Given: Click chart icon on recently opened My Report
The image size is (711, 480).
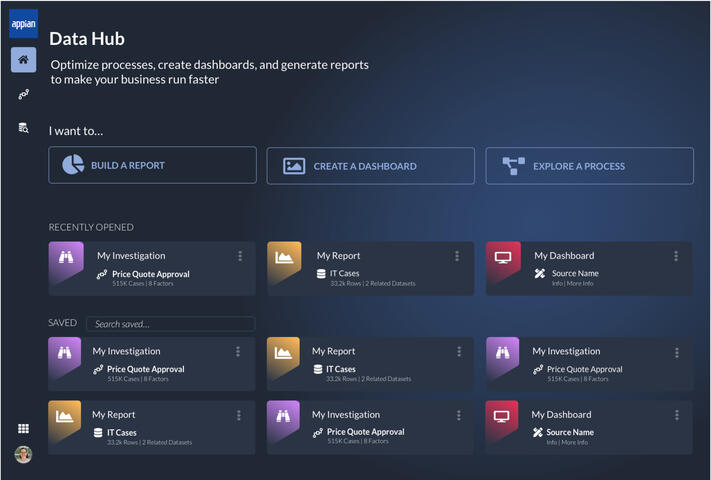Looking at the screenshot, I should tap(284, 258).
